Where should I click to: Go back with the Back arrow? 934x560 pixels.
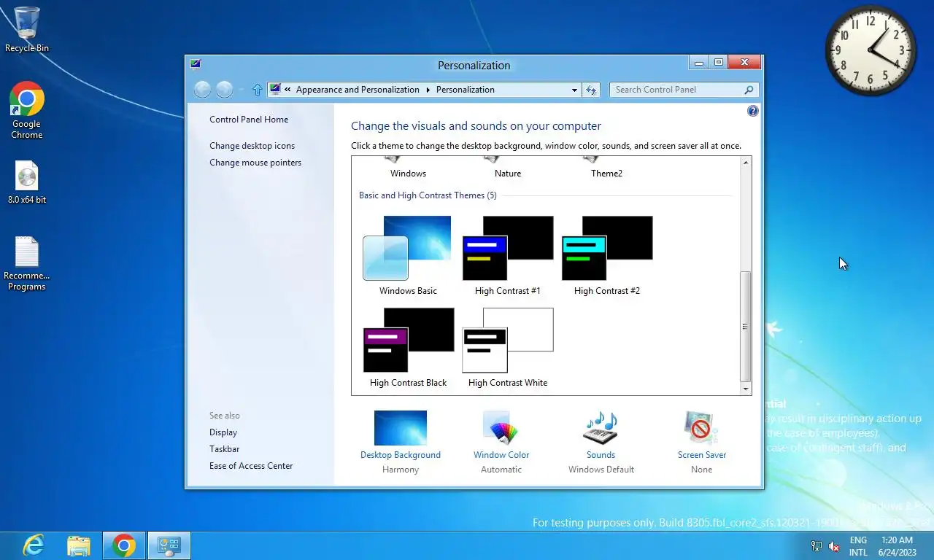click(x=203, y=90)
